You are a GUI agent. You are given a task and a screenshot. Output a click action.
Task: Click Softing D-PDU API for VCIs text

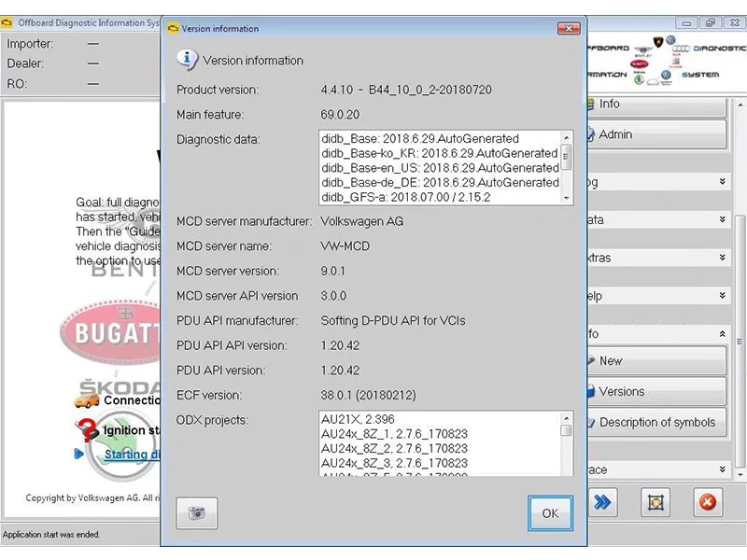393,320
